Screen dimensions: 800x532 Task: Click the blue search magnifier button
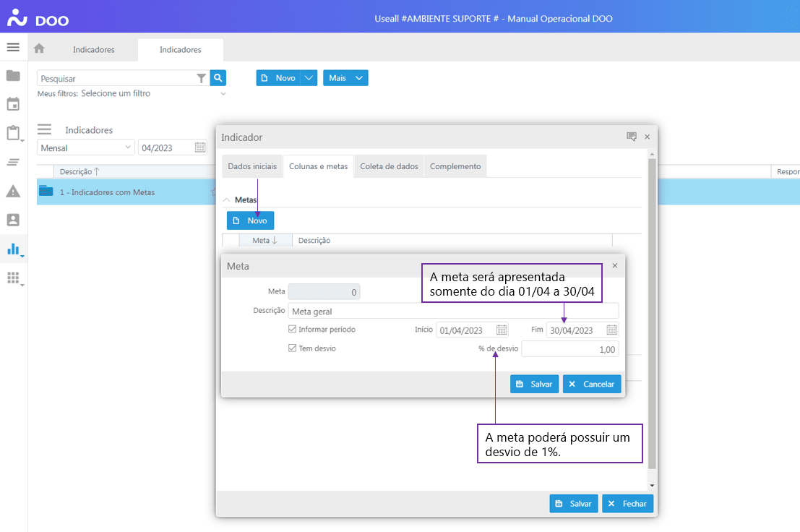tap(218, 78)
